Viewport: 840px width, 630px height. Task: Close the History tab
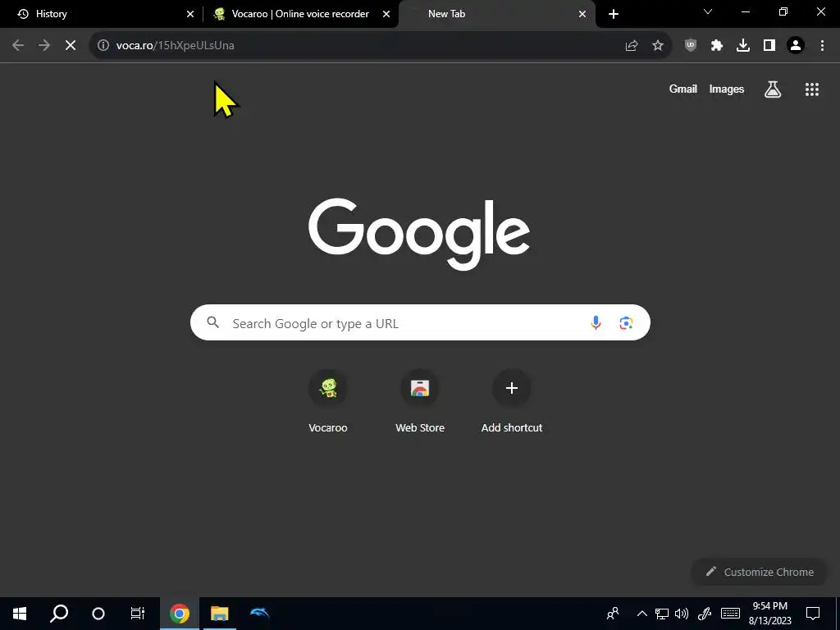(x=190, y=15)
